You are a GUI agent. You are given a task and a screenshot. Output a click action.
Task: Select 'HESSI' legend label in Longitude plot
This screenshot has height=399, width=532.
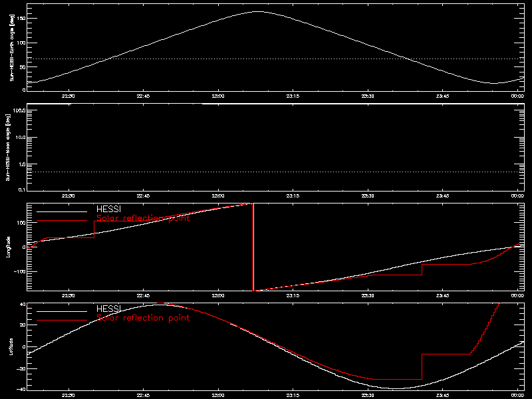(108, 209)
